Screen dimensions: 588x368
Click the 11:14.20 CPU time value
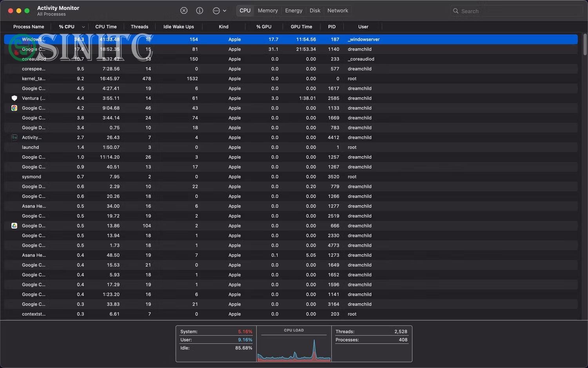110,157
